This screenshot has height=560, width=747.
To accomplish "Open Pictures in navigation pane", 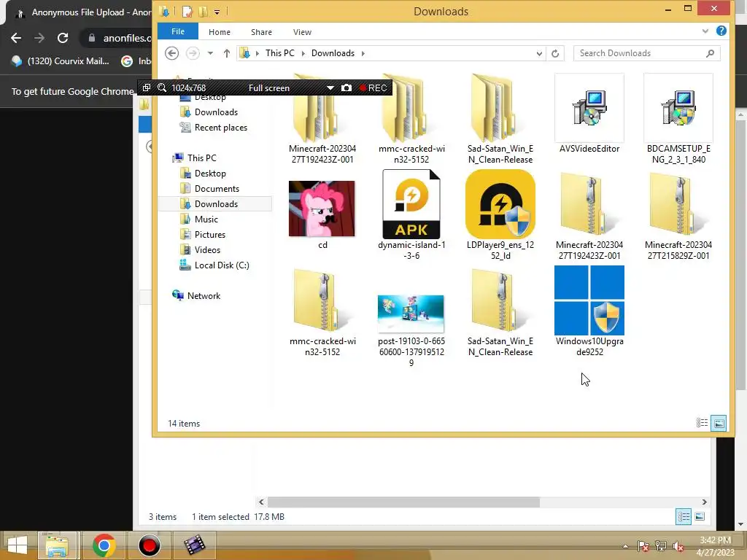I will (x=209, y=234).
